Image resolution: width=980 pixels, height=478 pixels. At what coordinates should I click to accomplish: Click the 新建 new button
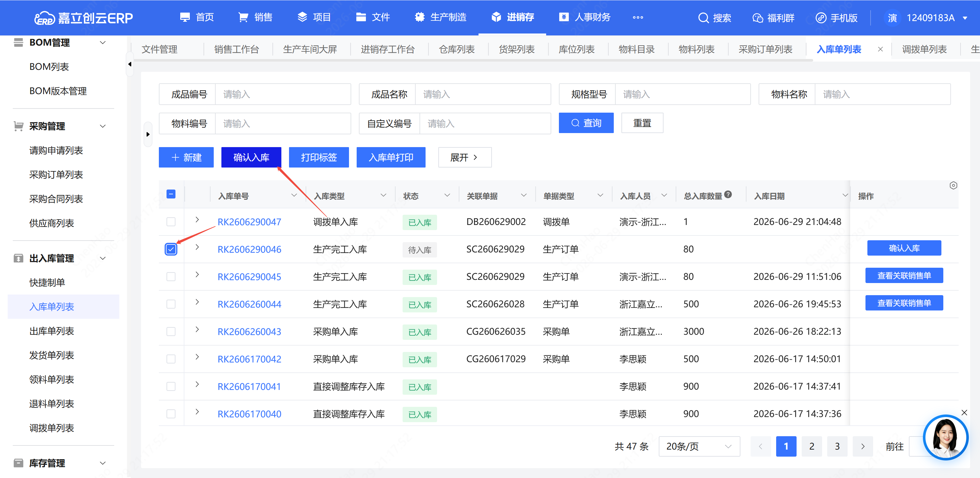coord(186,158)
